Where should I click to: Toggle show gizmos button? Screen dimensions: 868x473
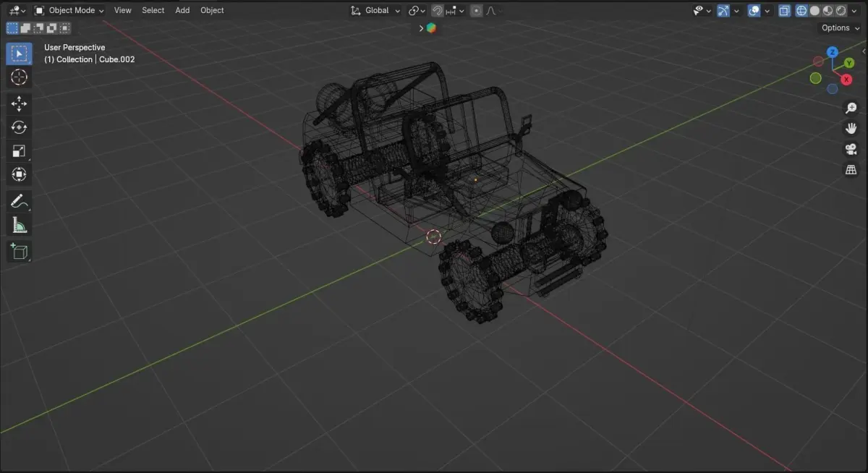(723, 11)
